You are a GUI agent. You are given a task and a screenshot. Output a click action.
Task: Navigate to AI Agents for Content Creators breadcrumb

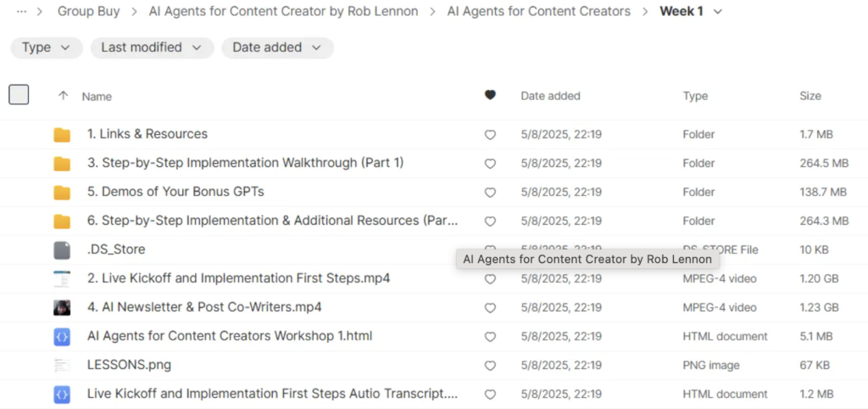point(538,12)
